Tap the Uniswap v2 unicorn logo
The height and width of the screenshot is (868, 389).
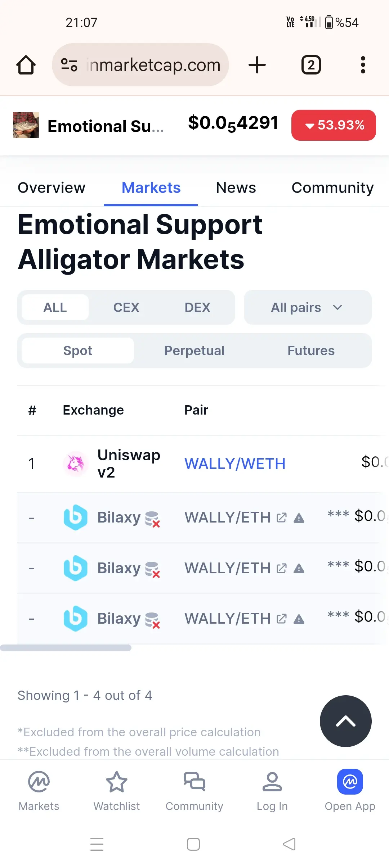pyautogui.click(x=75, y=464)
